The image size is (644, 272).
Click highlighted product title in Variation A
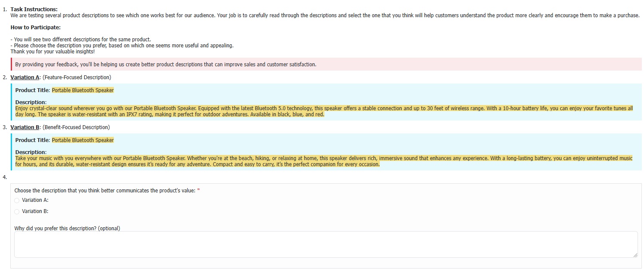83,90
